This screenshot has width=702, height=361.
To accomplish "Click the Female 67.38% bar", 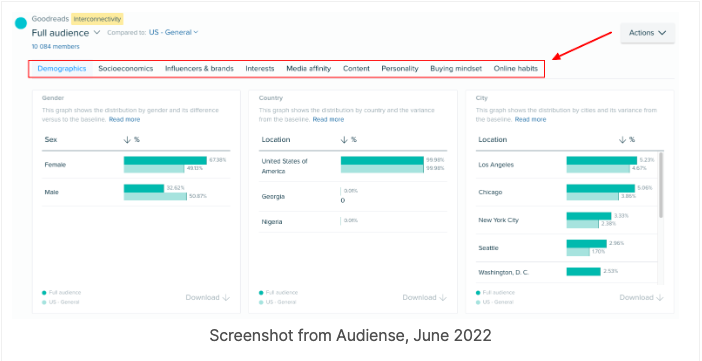I will pos(165,160).
